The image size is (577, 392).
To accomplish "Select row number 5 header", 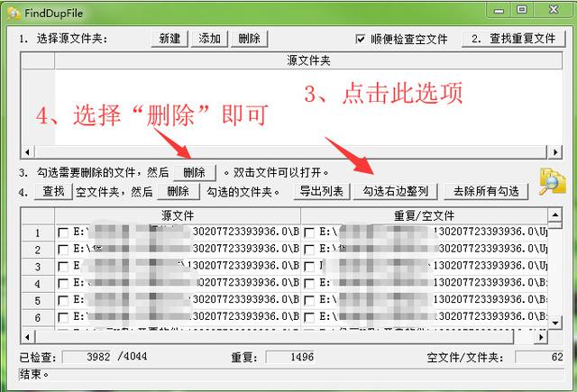I will (38, 300).
